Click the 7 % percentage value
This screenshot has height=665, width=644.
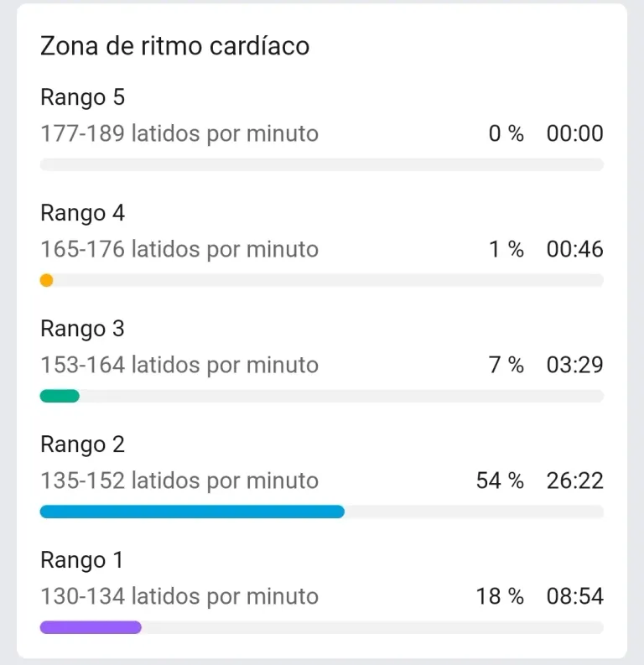(506, 365)
